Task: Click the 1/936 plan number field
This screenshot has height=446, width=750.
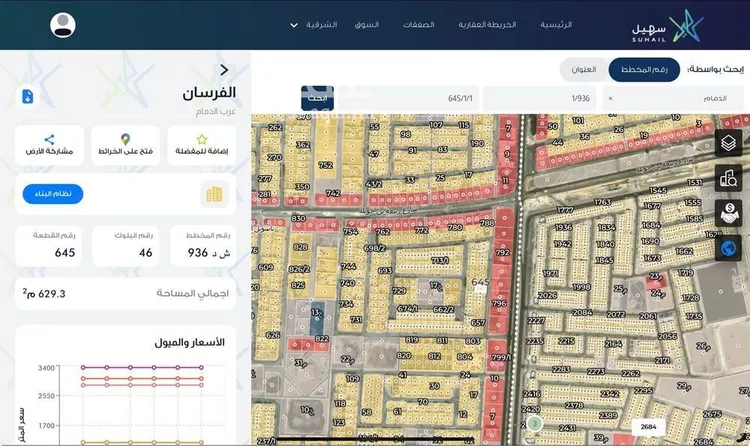Action: pos(540,99)
